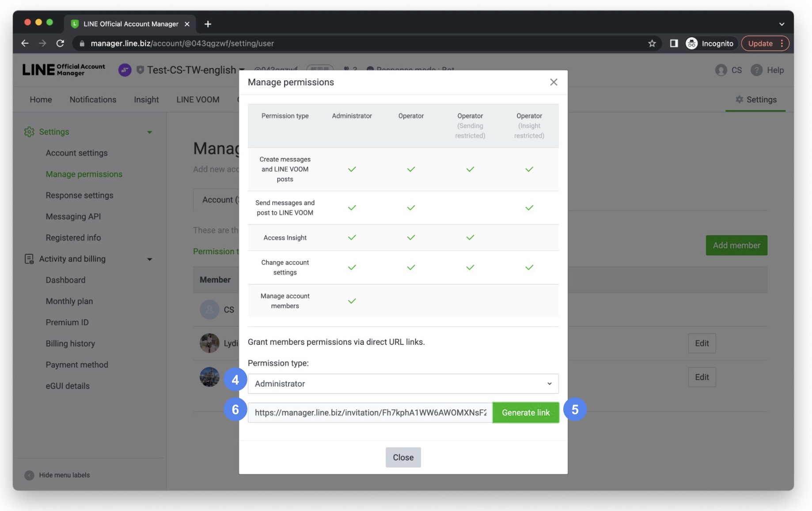Open the Permission type Administrator dropdown
Viewport: 812px width, 511px height.
403,384
